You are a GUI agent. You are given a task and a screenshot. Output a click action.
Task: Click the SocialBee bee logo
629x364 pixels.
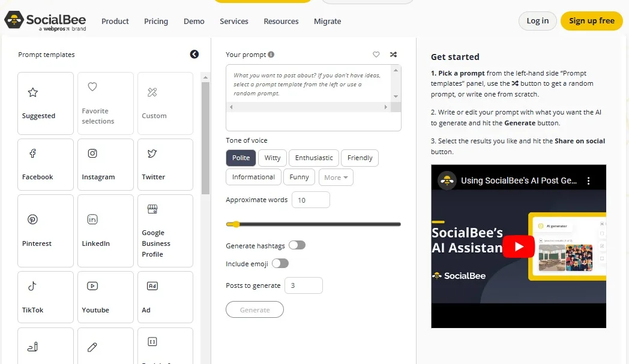[14, 20]
